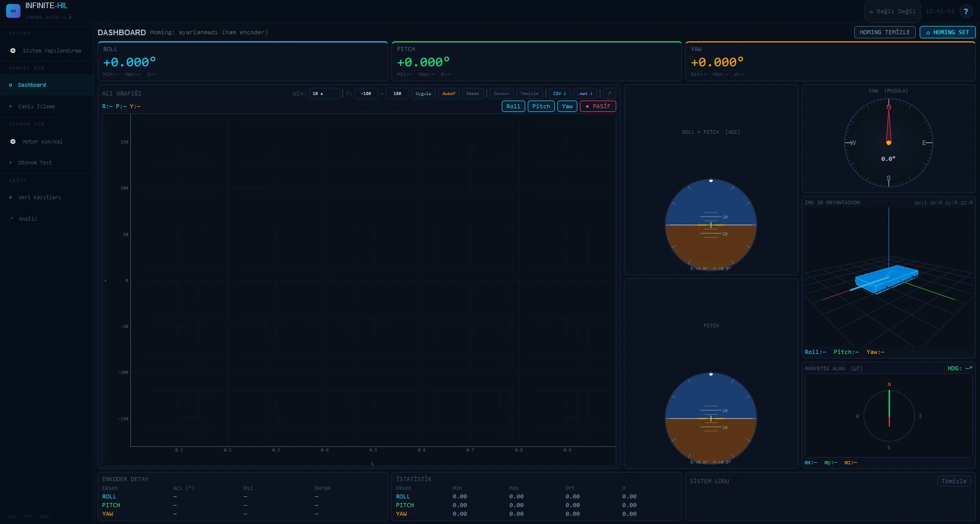
Task: Toggle the Roll trace on the graph
Action: point(513,106)
